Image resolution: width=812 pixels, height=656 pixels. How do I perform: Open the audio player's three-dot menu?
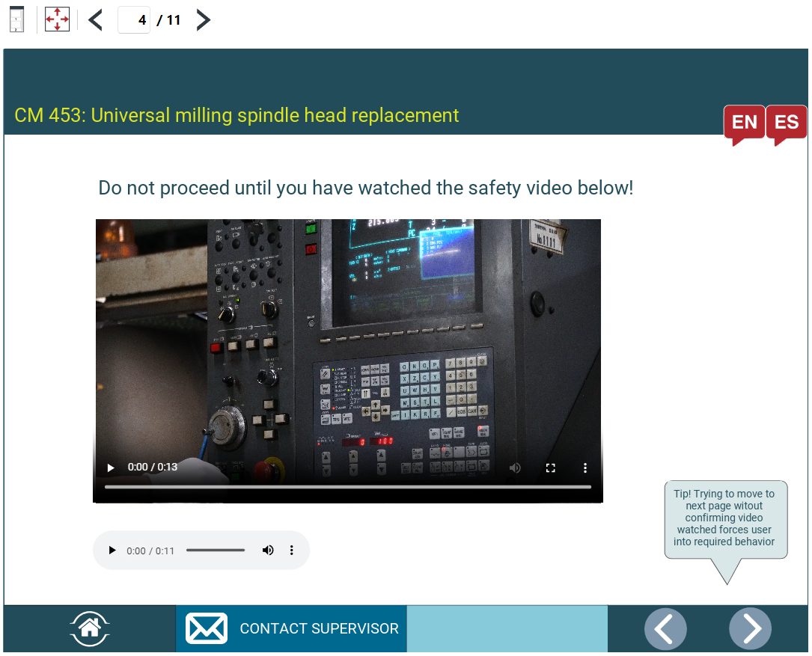(x=291, y=550)
